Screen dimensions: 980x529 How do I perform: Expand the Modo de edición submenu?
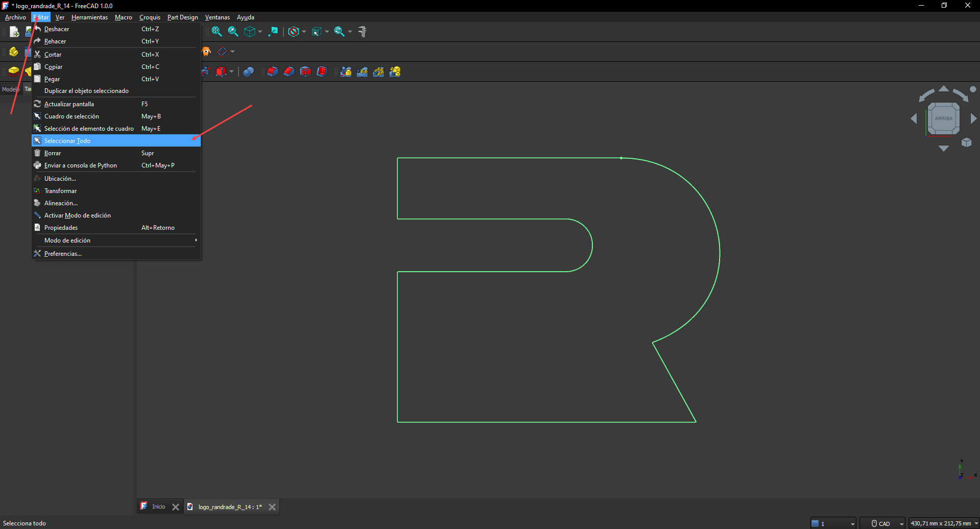pos(116,241)
